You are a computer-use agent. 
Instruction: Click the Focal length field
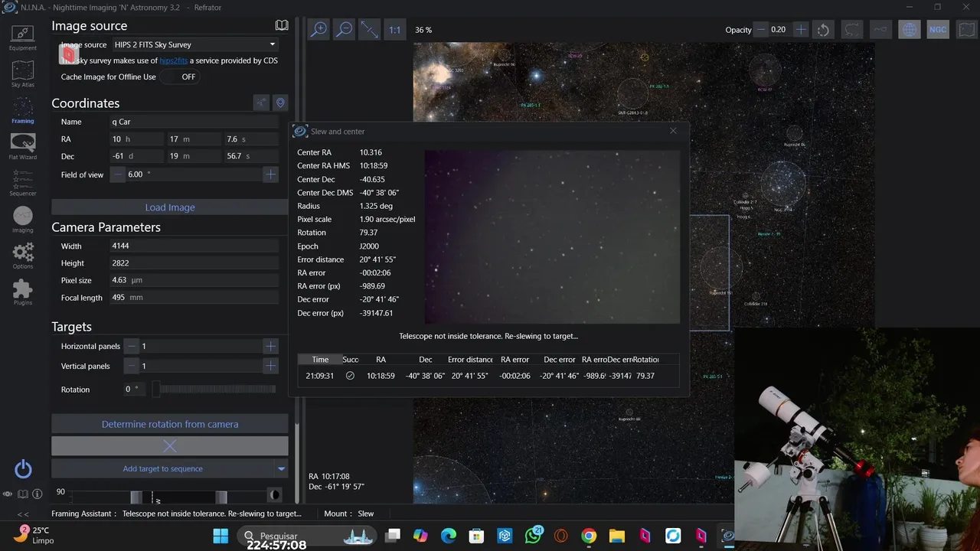[x=194, y=298]
